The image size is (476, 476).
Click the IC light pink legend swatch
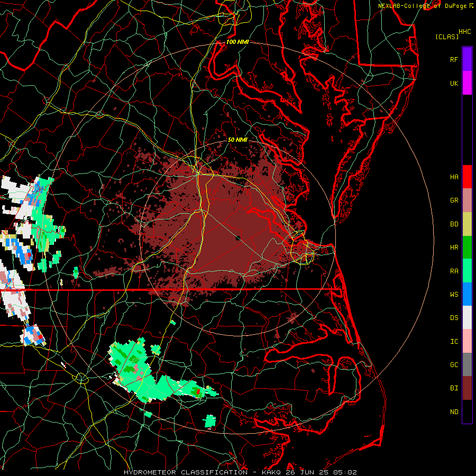tap(467, 341)
